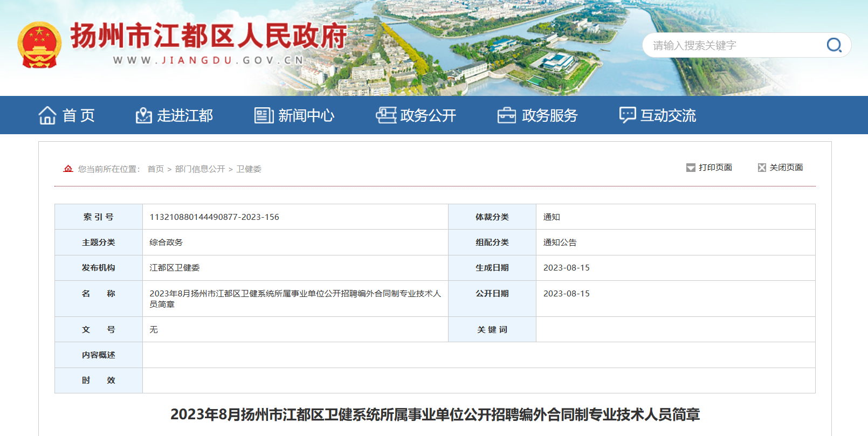Click the 政务服务 briefcase icon

pos(506,115)
